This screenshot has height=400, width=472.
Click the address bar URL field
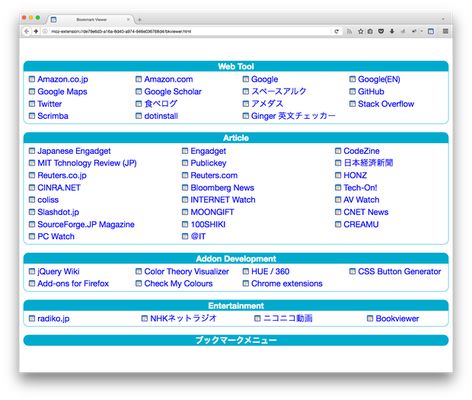190,31
